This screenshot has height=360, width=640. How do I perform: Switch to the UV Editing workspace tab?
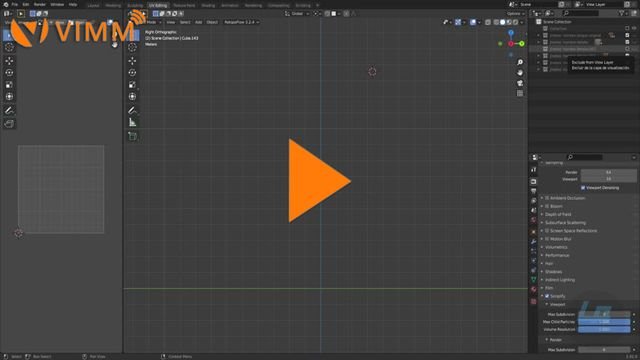point(158,5)
